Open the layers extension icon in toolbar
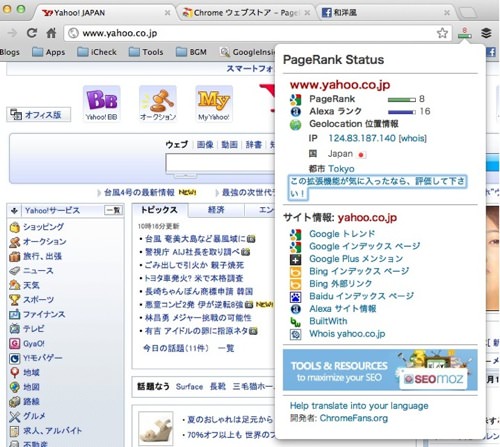This screenshot has width=500, height=447. pyautogui.click(x=486, y=33)
